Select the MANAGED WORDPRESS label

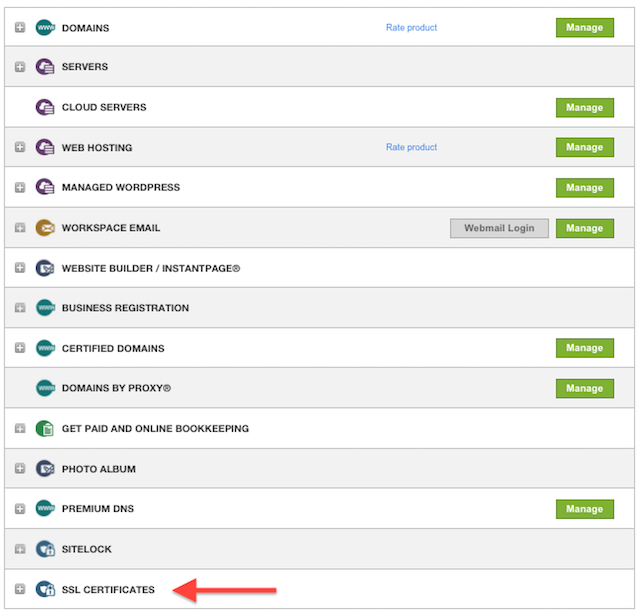tap(121, 187)
